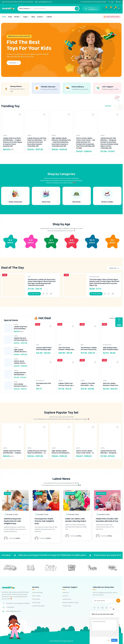Toggle wishlist heart on Cartoon Stitch Plush Doll
Screen dimensions: 124x644
click(51, 326)
